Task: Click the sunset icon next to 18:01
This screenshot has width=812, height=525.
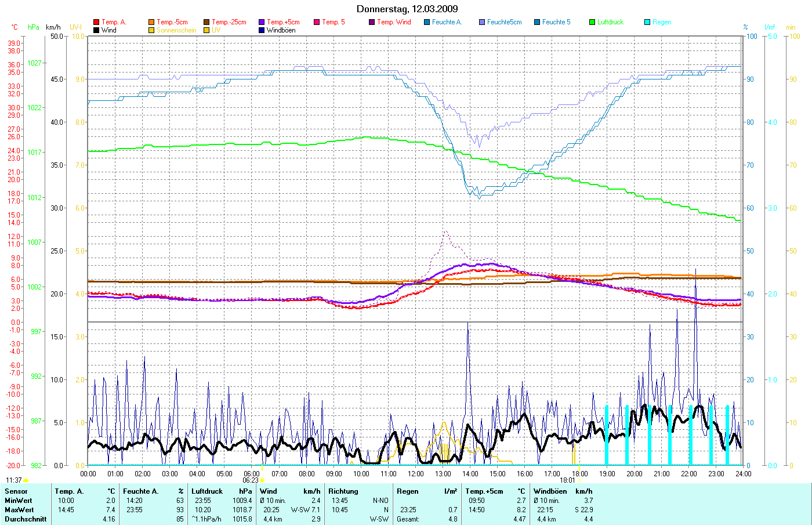Action: coord(579,480)
